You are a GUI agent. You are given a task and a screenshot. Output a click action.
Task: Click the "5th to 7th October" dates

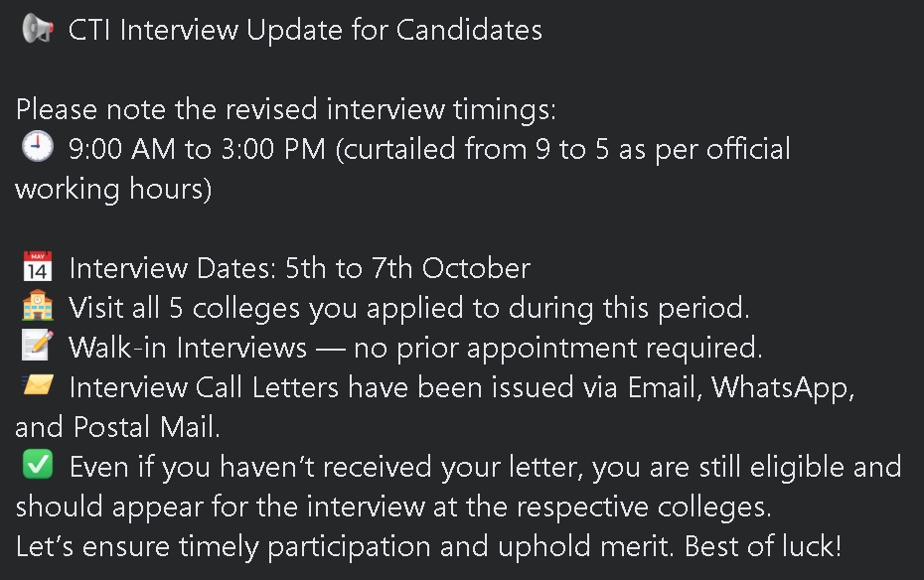tap(407, 268)
